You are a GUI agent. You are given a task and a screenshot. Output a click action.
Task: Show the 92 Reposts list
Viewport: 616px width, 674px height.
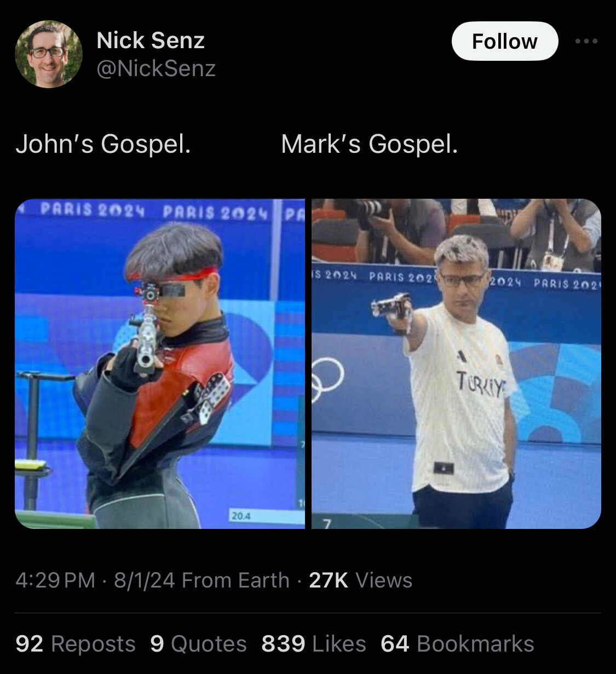(76, 644)
